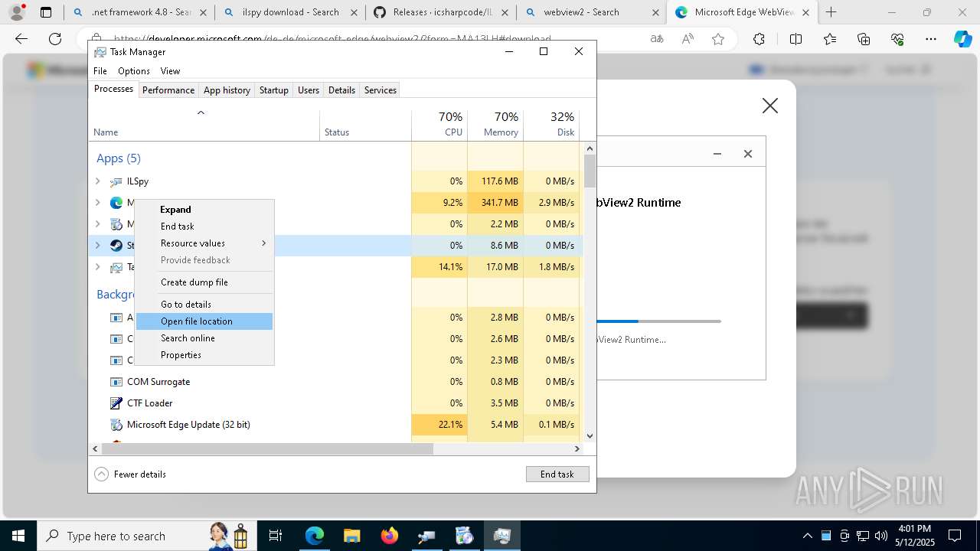Switch to the Details tab
Screen dimensions: 980x551
[341, 90]
